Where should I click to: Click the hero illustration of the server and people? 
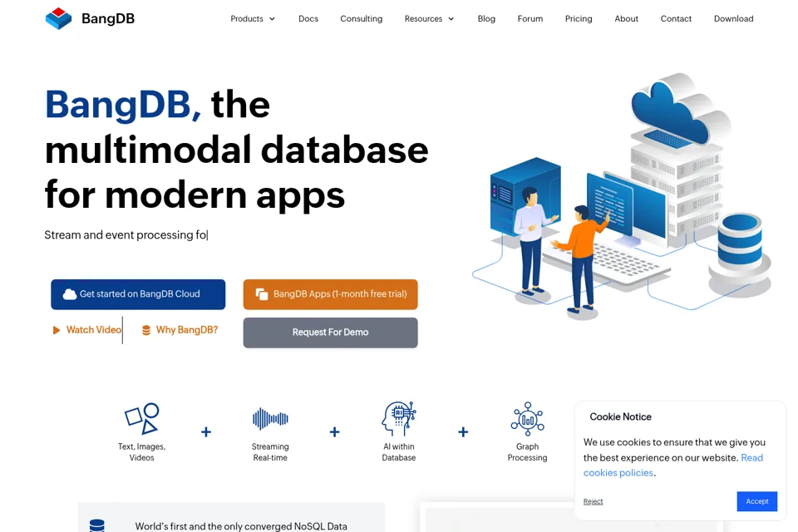pos(622,196)
